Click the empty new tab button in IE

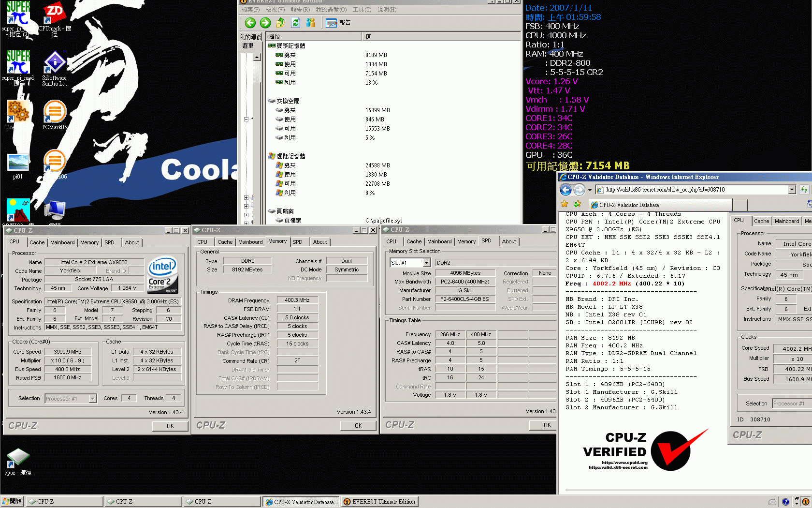point(740,205)
